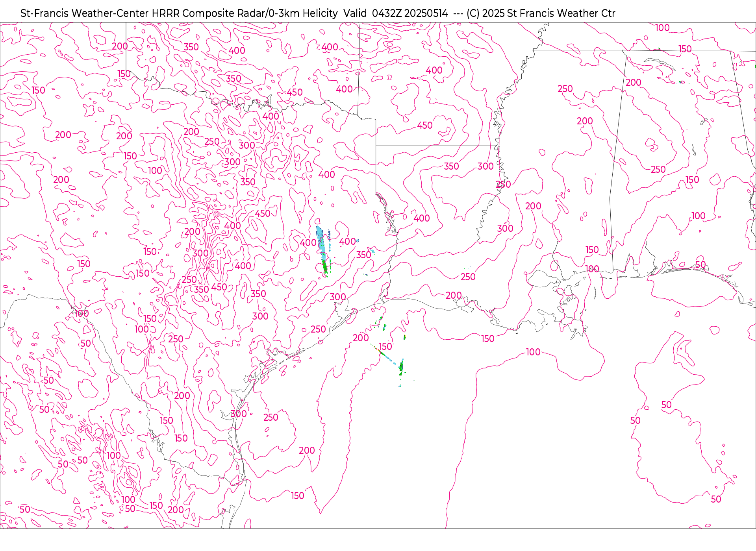Screen dimensions: 756x551
Task: Click "HRRR Composite Radar/0-3km Helicity" in title
Action: click(245, 13)
